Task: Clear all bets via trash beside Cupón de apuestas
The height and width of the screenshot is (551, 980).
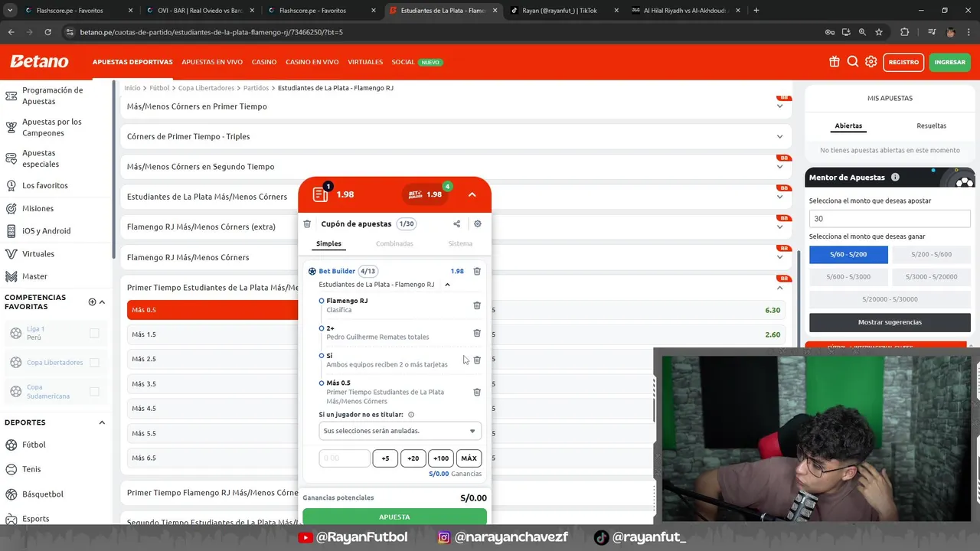Action: point(307,224)
